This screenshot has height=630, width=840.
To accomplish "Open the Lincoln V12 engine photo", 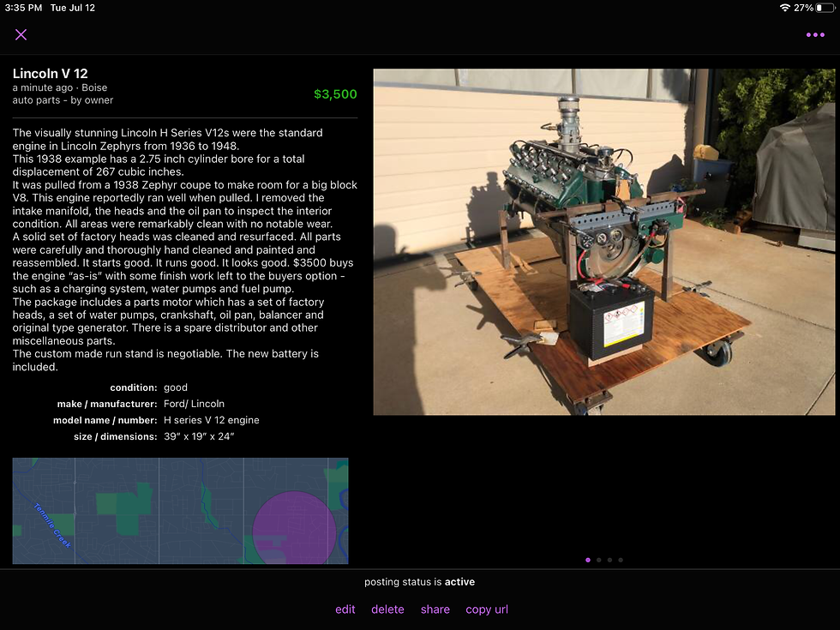I will [x=603, y=242].
